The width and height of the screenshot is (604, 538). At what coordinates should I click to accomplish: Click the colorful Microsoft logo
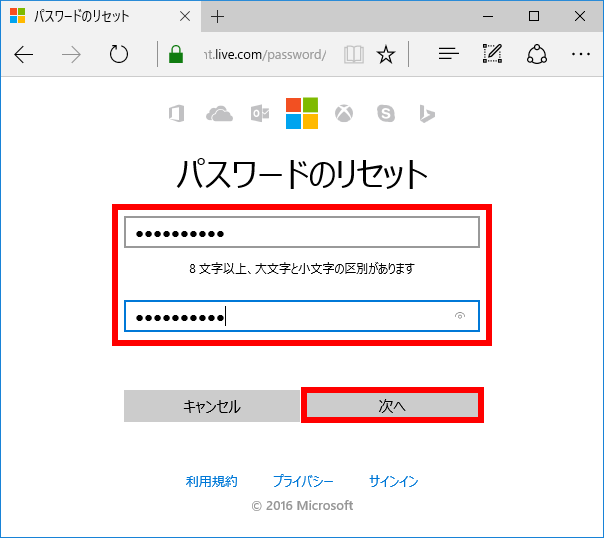coord(302,113)
